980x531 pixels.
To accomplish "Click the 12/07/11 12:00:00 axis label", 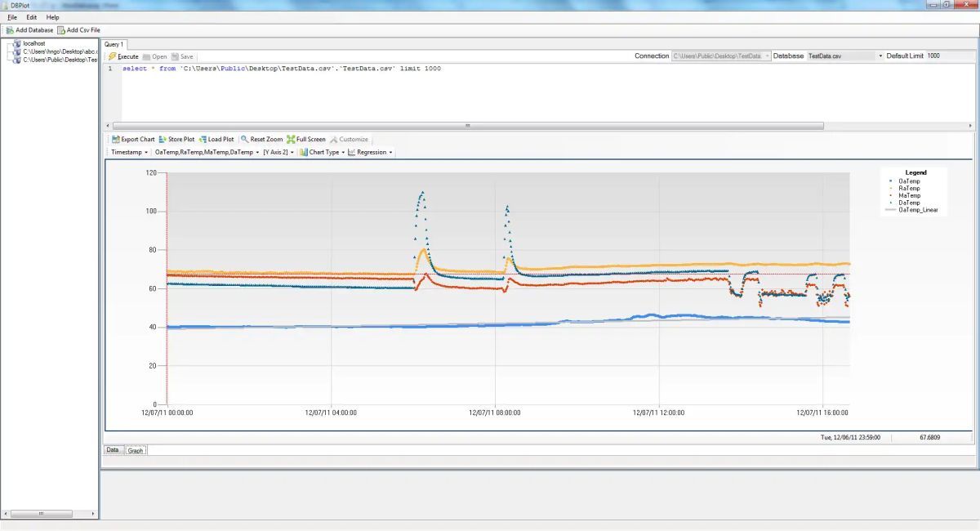I will [659, 413].
